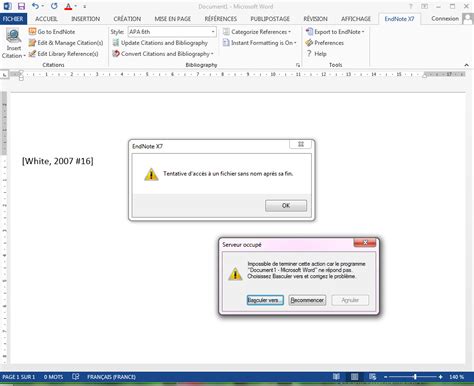The width and height of the screenshot is (474, 386).
Task: Click the Recommencer button
Action: coord(307,300)
